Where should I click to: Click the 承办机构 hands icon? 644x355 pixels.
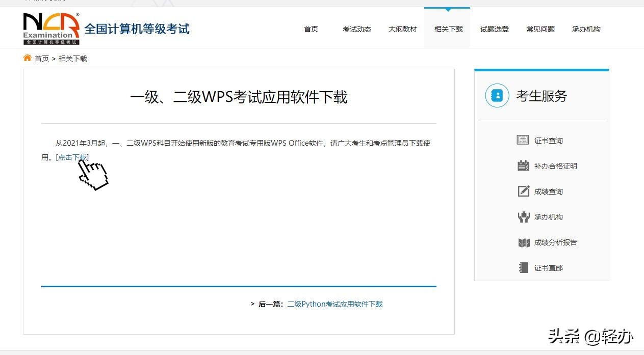click(x=524, y=217)
